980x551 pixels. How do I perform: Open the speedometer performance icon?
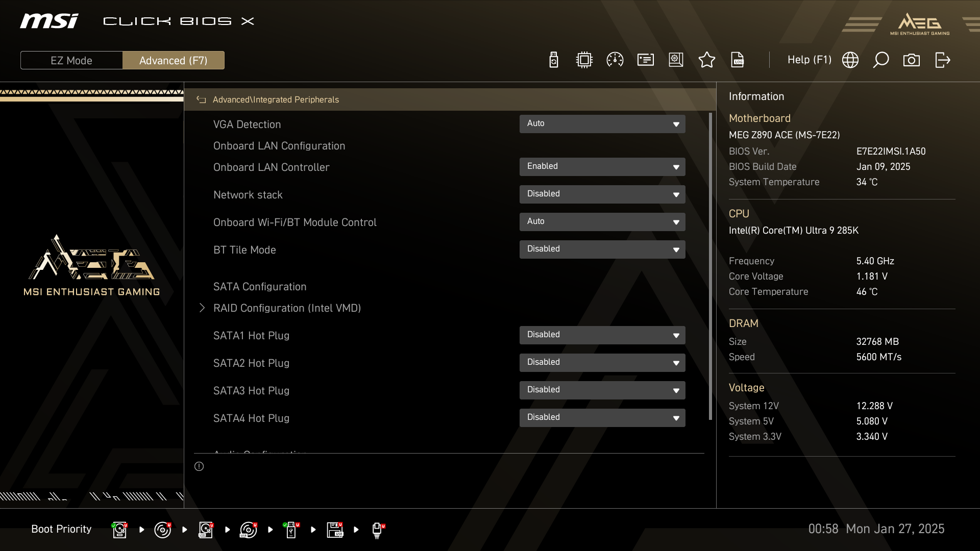pos(615,60)
